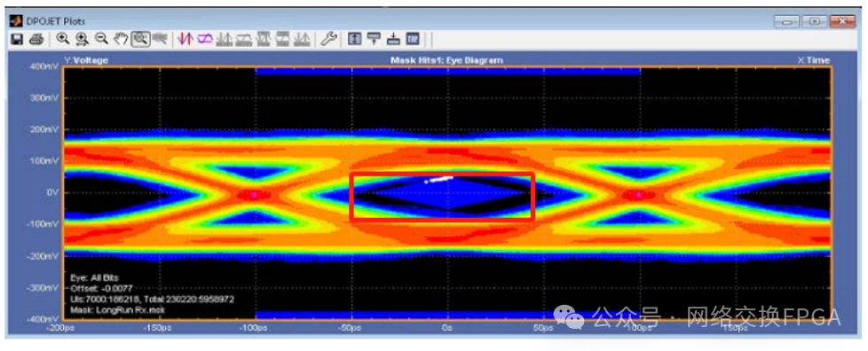Image resolution: width=868 pixels, height=351 pixels.
Task: Toggle the highlighted zoom-box tool
Action: [140, 39]
